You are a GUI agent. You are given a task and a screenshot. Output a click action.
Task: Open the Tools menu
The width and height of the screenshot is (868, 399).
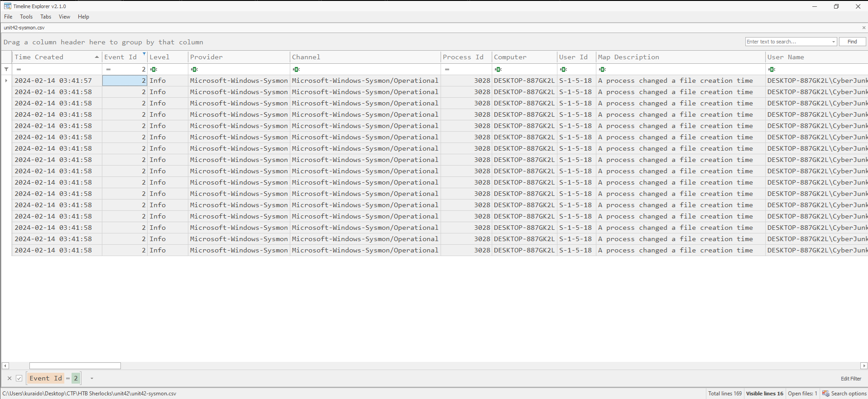point(26,17)
